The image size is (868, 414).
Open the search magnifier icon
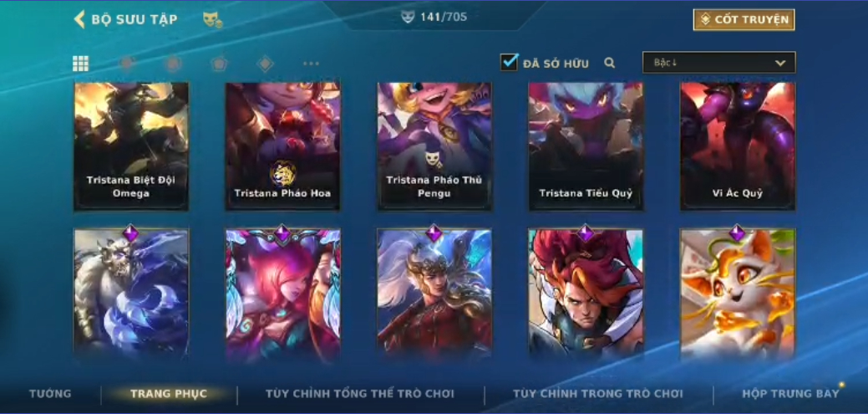click(610, 64)
